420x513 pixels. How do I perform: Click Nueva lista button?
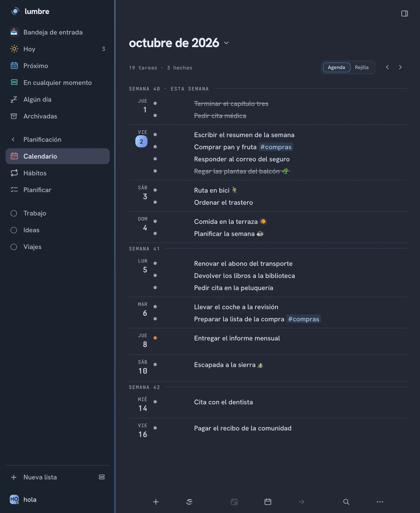pyautogui.click(x=40, y=477)
